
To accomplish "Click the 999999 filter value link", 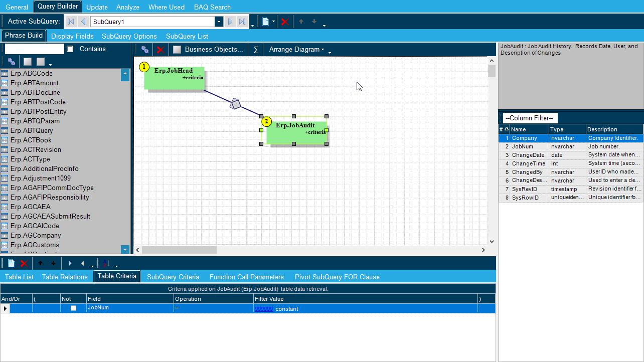I will (264, 309).
